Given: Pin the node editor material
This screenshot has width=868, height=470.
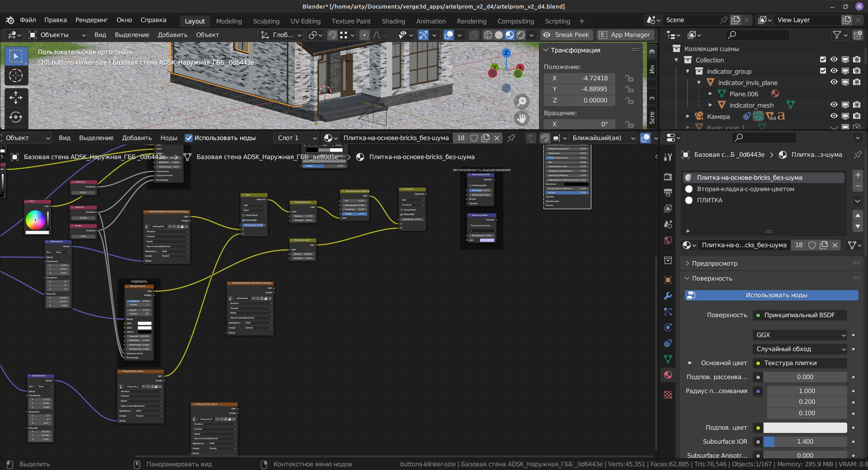Looking at the screenshot, I should click(511, 138).
